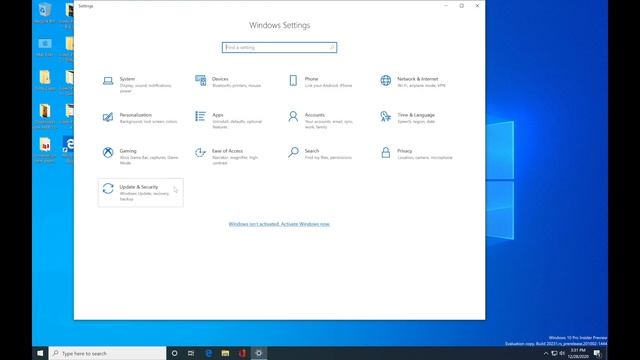The image size is (640, 360).
Task: Open Cortana from the taskbar
Action: [174, 353]
